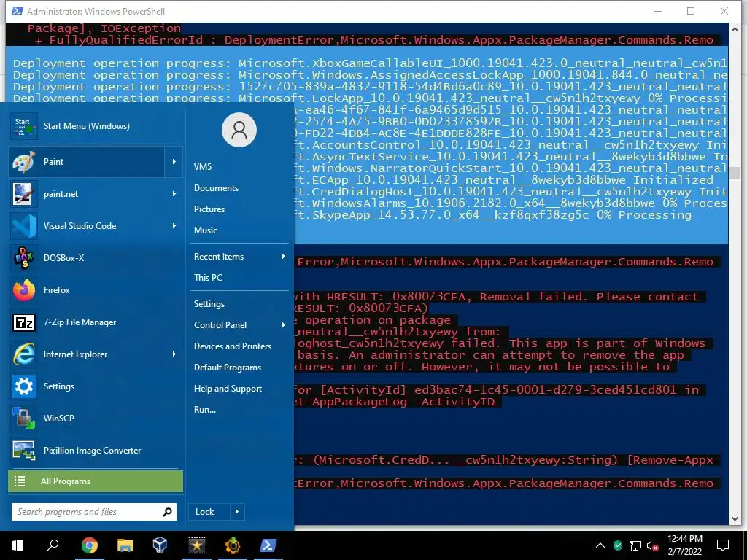Expand Visual Studio Code jump list arrow

[174, 226]
